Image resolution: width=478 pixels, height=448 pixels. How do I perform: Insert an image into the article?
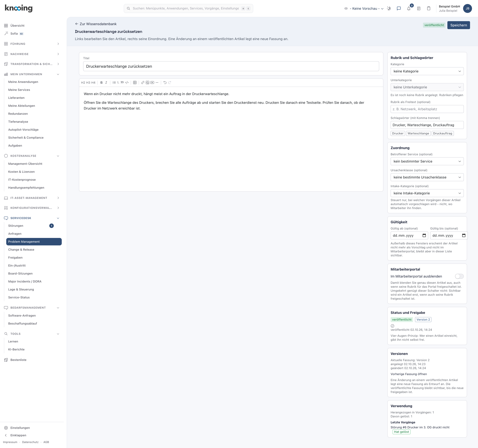pos(147,82)
